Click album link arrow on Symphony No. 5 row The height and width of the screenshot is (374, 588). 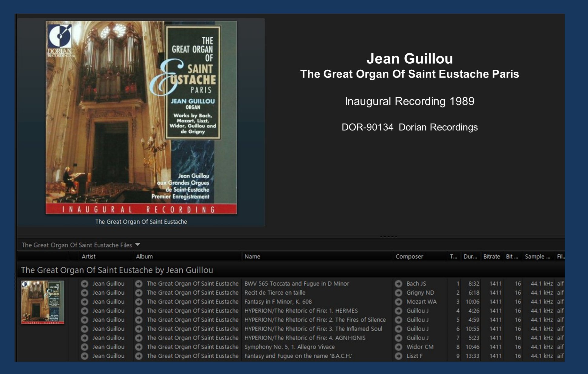pyautogui.click(x=139, y=347)
